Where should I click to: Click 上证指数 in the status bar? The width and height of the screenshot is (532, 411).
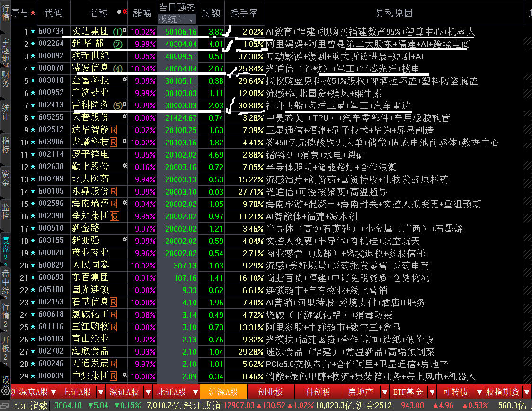30,405
